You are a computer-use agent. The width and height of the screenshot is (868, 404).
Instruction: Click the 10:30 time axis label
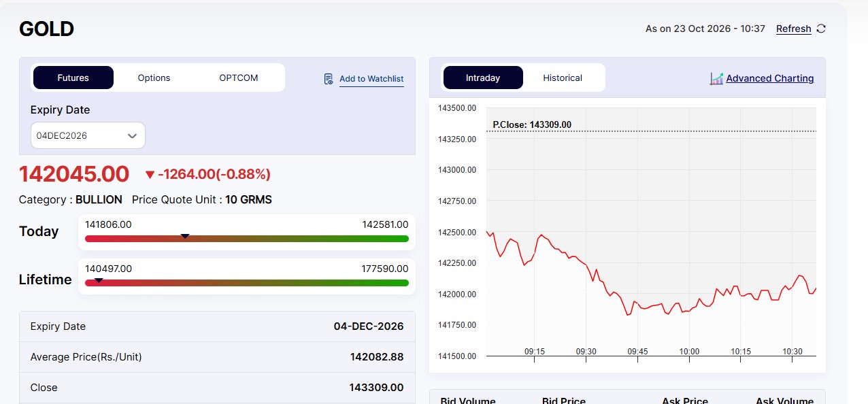[x=792, y=352]
